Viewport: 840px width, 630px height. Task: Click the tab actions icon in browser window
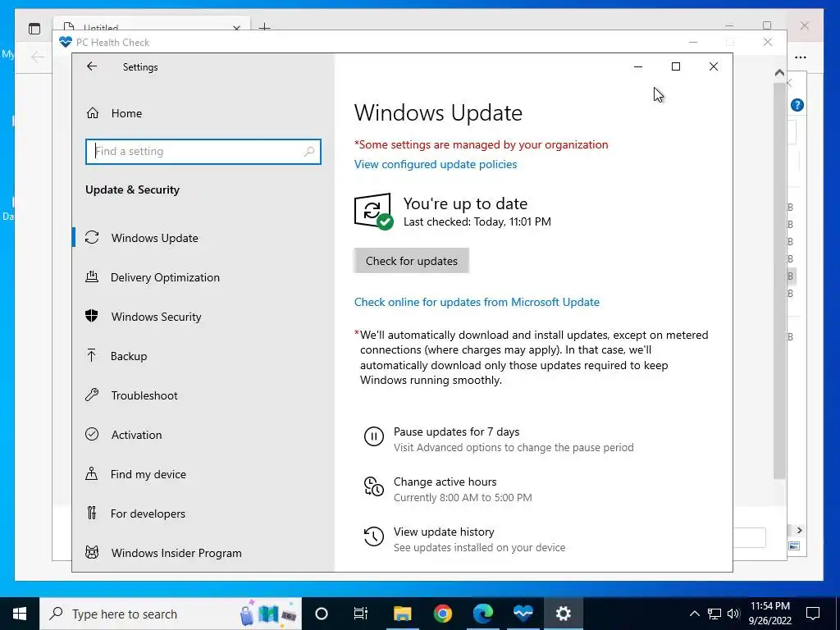pyautogui.click(x=34, y=29)
